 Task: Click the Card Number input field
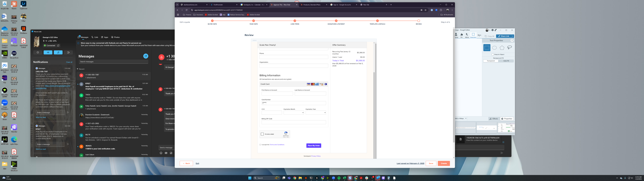click(x=294, y=103)
